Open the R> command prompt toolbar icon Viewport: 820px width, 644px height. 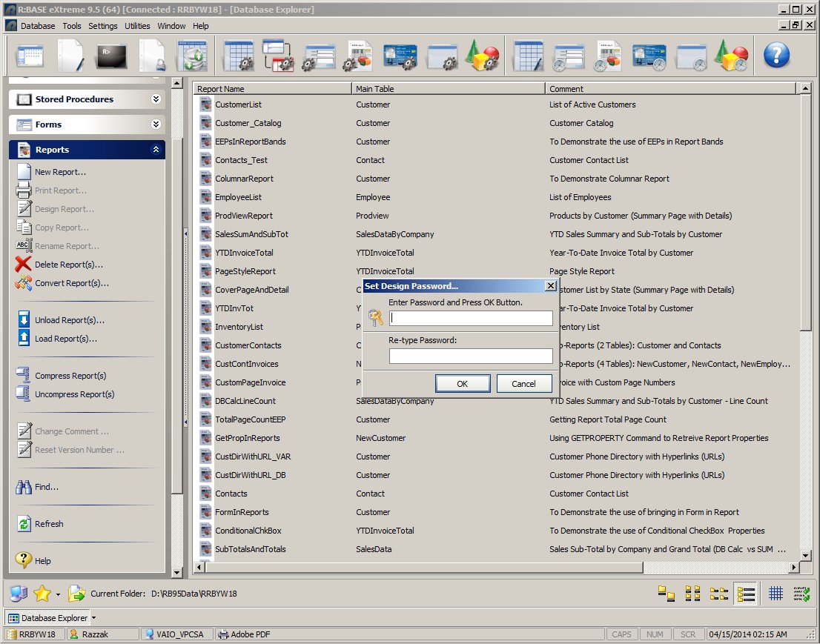point(113,56)
